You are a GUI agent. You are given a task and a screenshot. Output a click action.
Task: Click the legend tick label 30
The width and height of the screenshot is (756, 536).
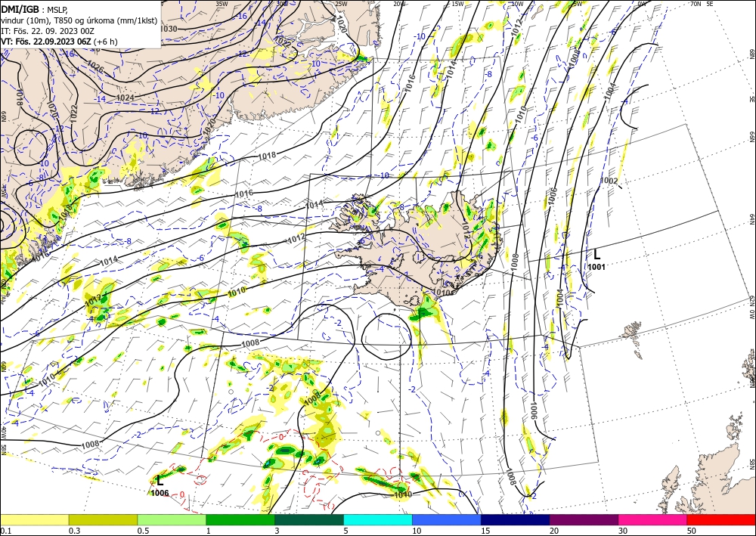[x=623, y=531]
